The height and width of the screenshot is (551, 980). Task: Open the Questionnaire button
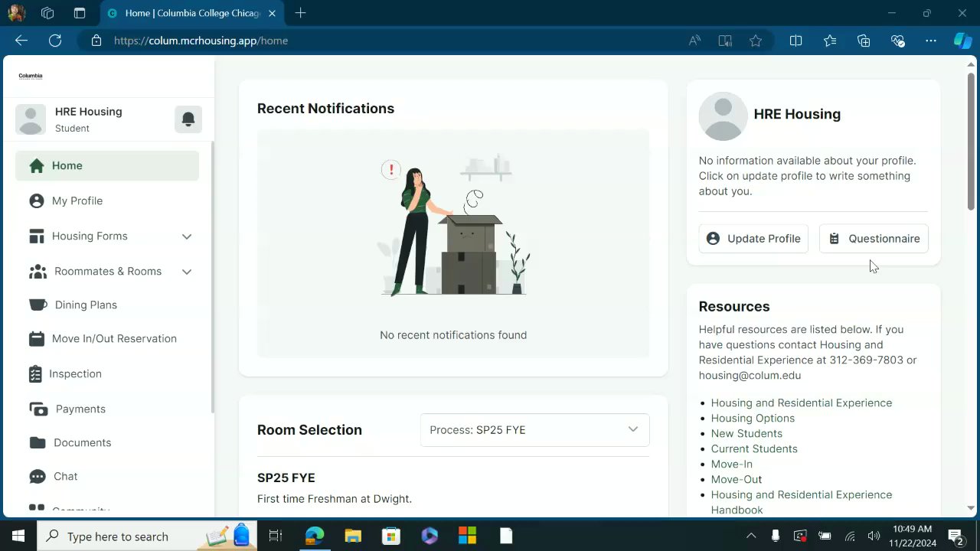(874, 239)
